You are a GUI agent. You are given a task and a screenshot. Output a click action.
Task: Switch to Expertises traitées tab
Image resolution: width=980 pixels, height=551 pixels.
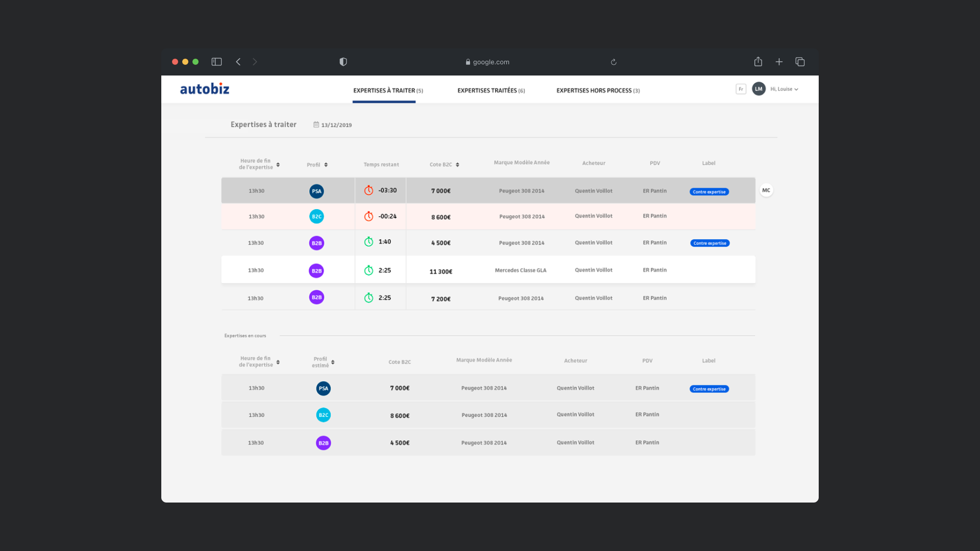[x=491, y=91]
